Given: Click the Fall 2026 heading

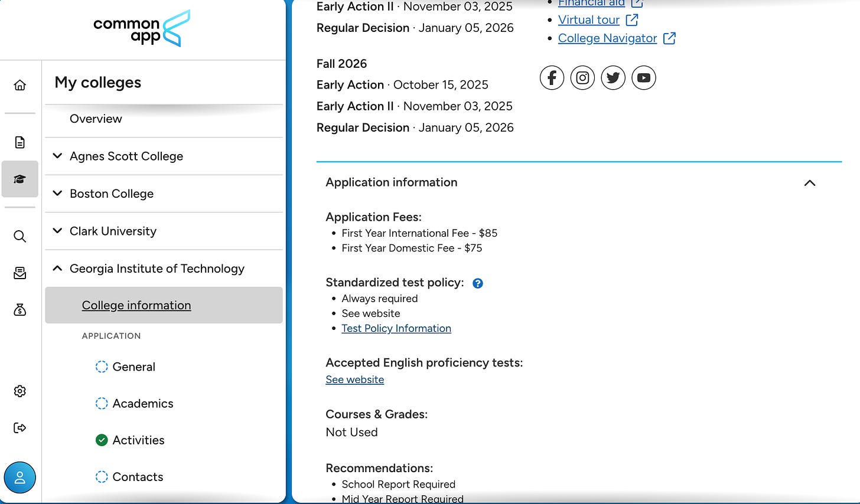Looking at the screenshot, I should point(341,64).
